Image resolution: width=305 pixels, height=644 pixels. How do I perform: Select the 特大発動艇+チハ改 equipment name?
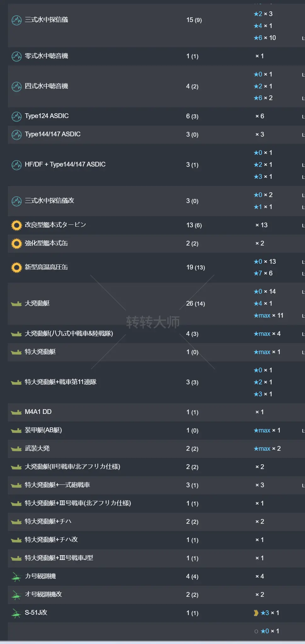[51, 539]
